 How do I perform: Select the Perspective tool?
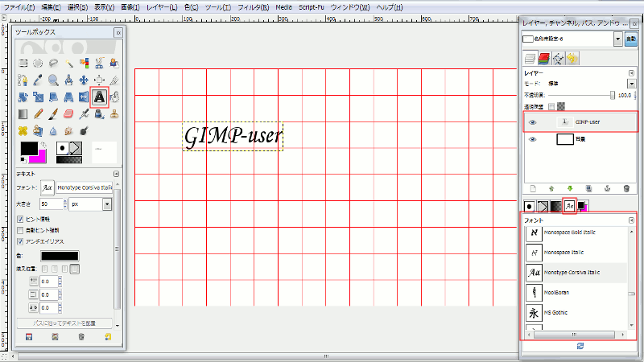(68, 97)
